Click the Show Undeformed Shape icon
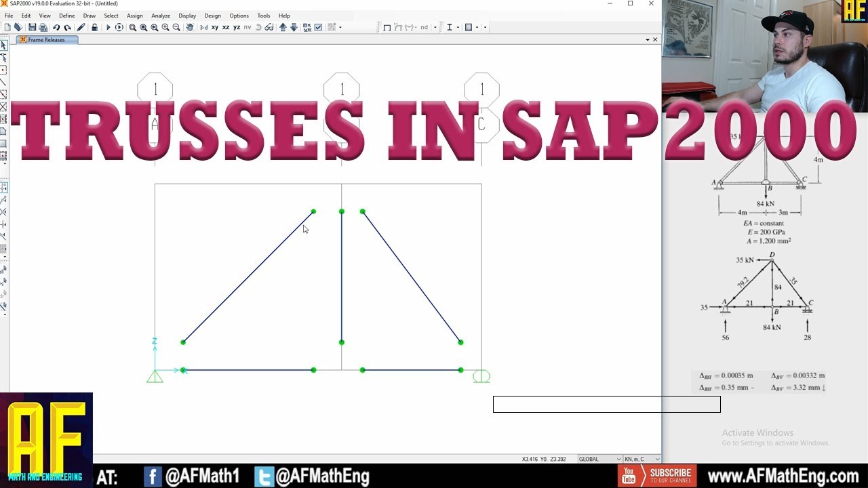868x488 pixels. (x=387, y=27)
